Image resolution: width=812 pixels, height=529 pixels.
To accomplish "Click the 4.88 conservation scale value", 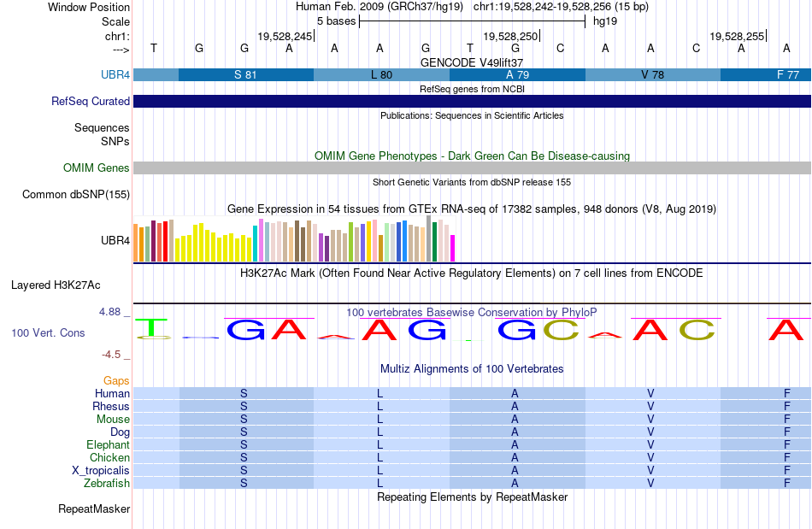I will point(109,312).
